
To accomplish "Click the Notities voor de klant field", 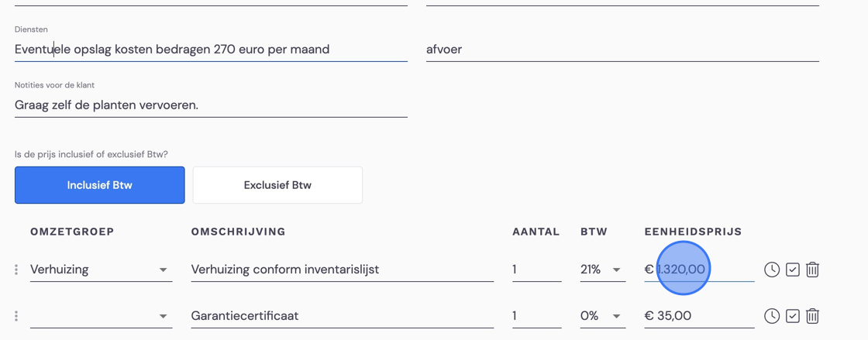I will (x=211, y=105).
